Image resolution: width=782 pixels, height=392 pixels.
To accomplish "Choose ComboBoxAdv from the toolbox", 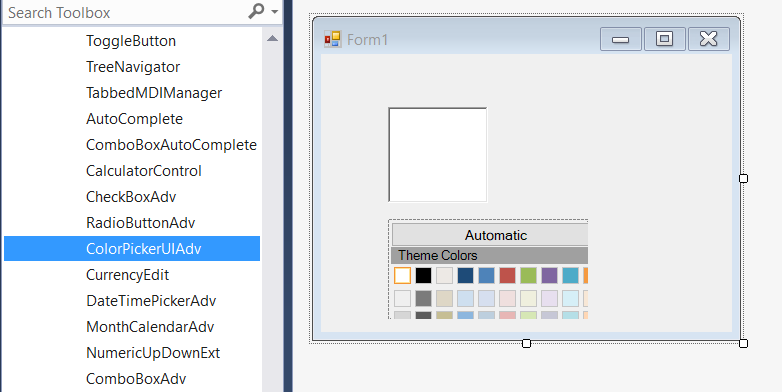I will (x=136, y=379).
